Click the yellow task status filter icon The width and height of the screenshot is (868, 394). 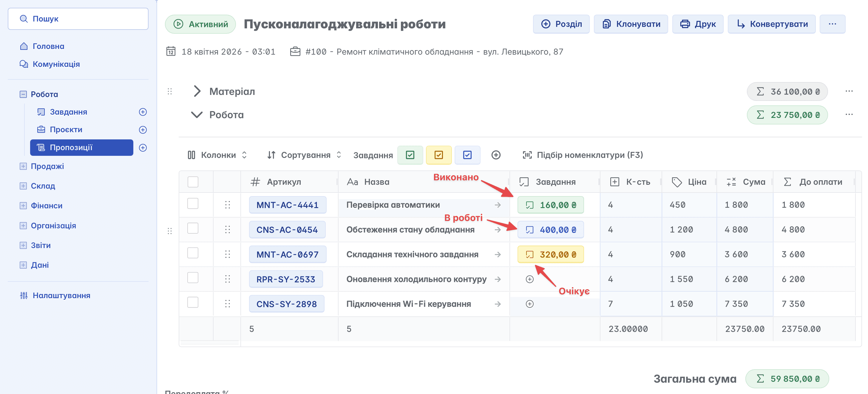pyautogui.click(x=438, y=155)
